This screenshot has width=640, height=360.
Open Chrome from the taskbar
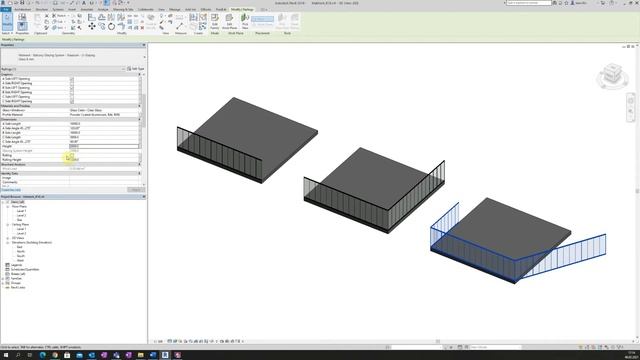pyautogui.click(x=55, y=355)
